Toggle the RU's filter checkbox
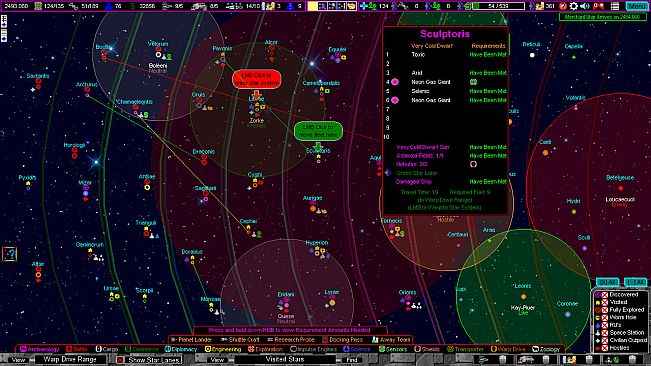 [x=605, y=325]
